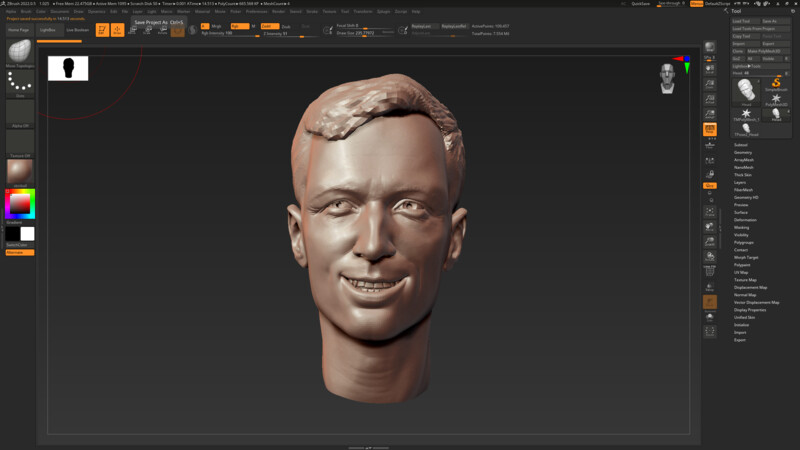Toggle the Live Boolean button
The width and height of the screenshot is (800, 450).
pos(77,30)
